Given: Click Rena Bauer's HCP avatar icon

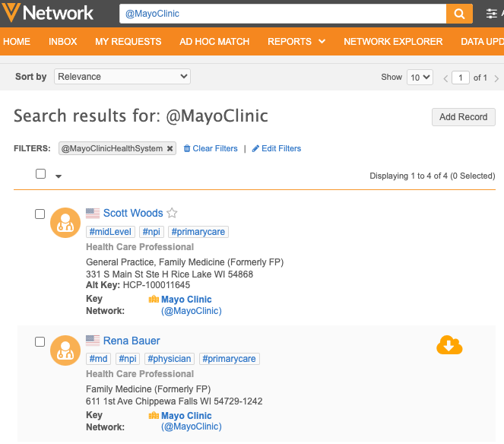Looking at the screenshot, I should click(65, 350).
